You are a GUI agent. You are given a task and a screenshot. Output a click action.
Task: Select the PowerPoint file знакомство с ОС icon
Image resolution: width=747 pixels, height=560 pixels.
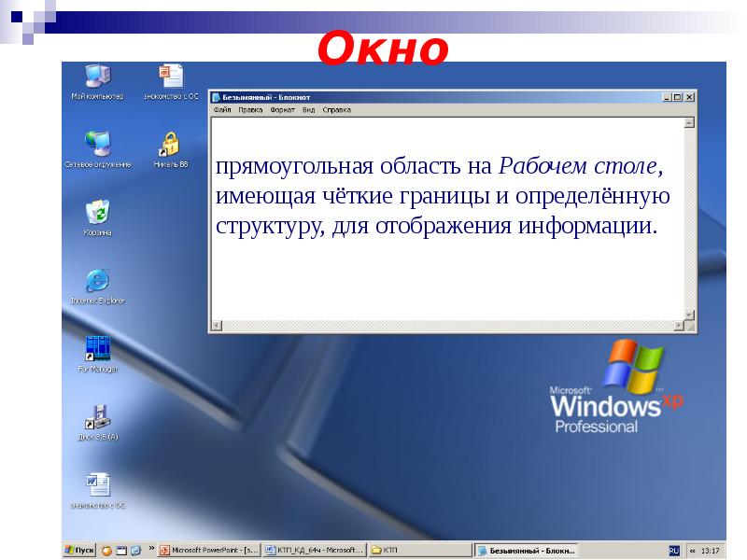[x=171, y=77]
